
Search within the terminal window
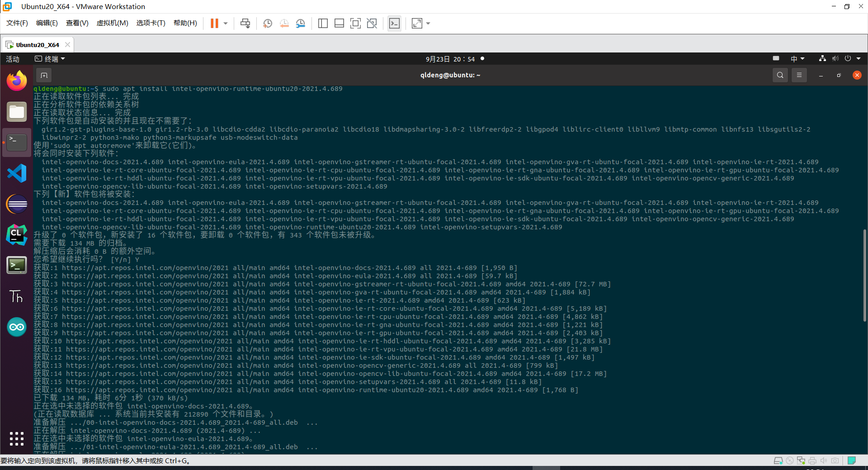point(780,75)
